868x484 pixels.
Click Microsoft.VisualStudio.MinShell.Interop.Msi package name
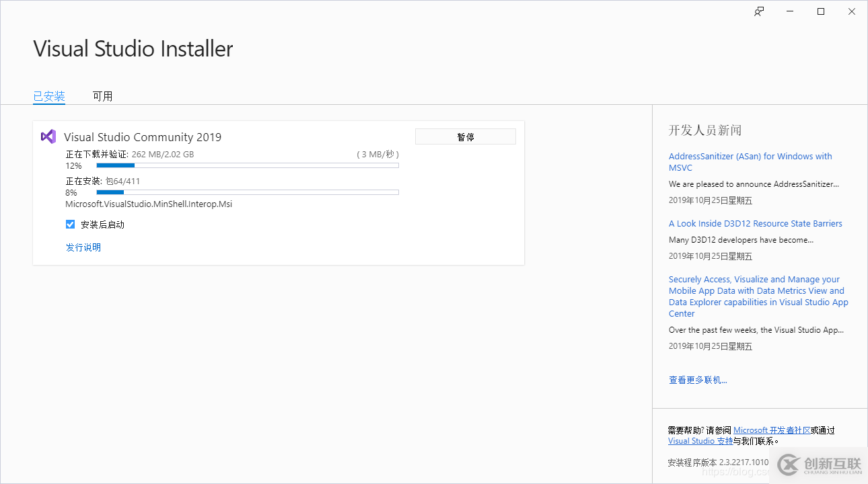(x=149, y=204)
